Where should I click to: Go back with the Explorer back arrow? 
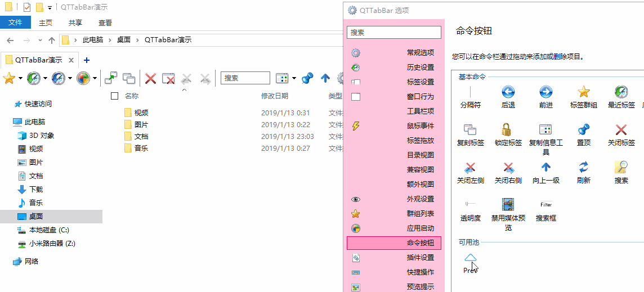pyautogui.click(x=10, y=41)
